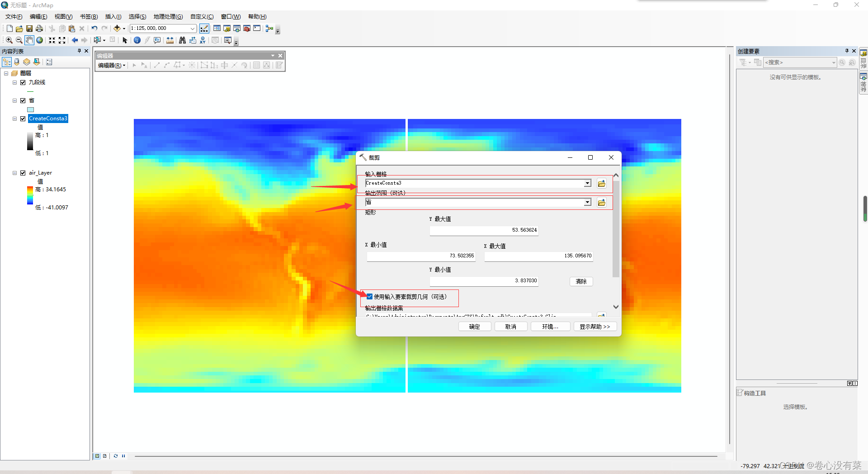
Task: Switch TOC to List By Source
Action: click(x=17, y=62)
